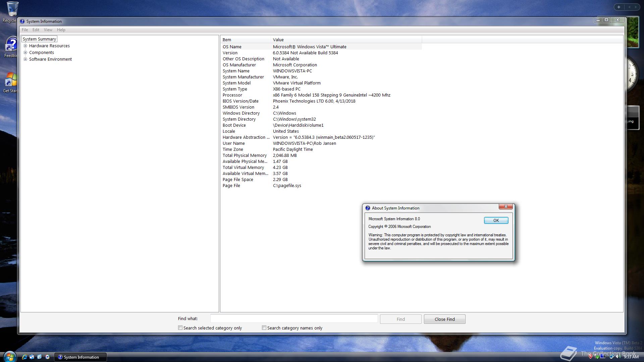Click the Value column header
Viewport: 644px width, 362px height.
346,40
